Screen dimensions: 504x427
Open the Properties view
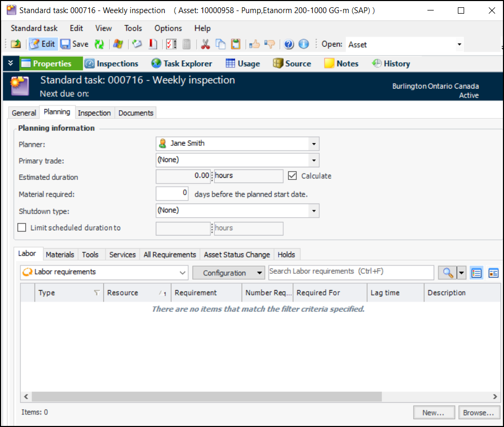pyautogui.click(x=51, y=63)
